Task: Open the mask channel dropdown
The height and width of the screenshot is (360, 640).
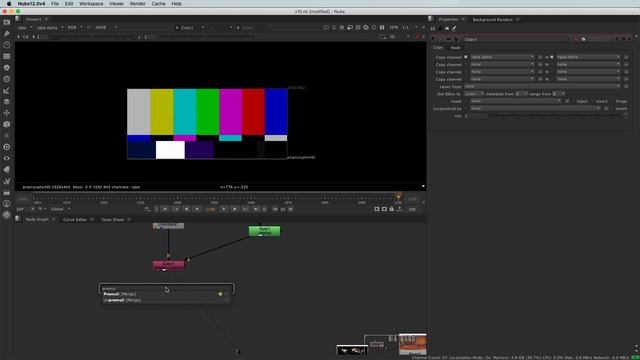Action: pos(516,101)
